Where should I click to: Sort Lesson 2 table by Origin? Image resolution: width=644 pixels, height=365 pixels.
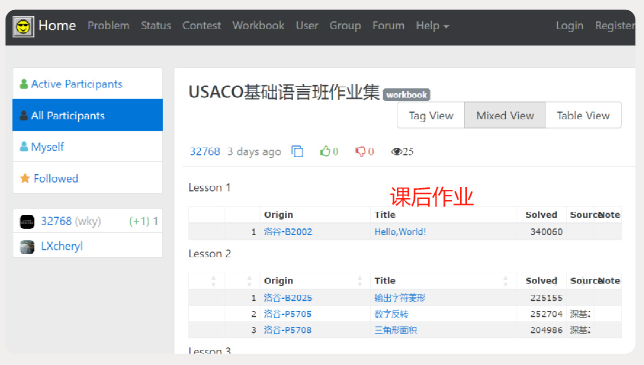(315, 281)
